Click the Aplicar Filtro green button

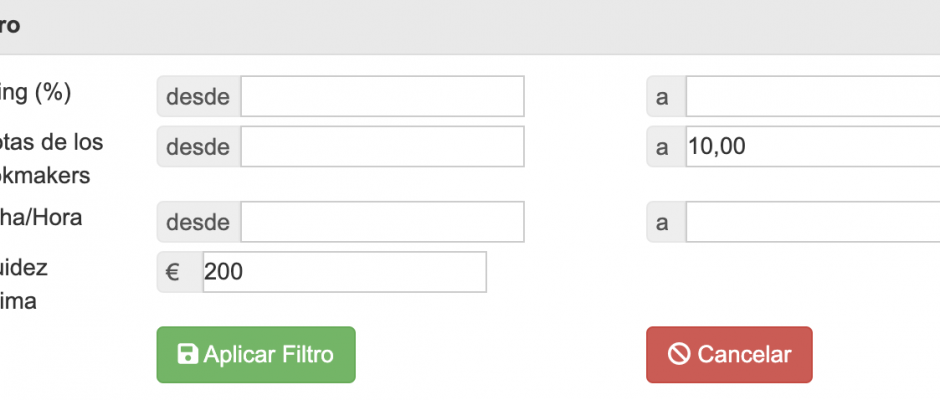[x=256, y=354]
